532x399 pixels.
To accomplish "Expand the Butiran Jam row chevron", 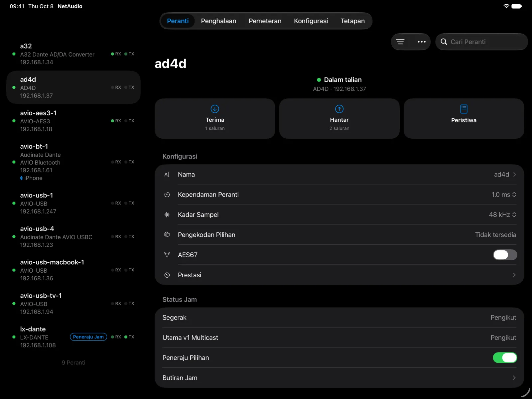I will [514, 378].
